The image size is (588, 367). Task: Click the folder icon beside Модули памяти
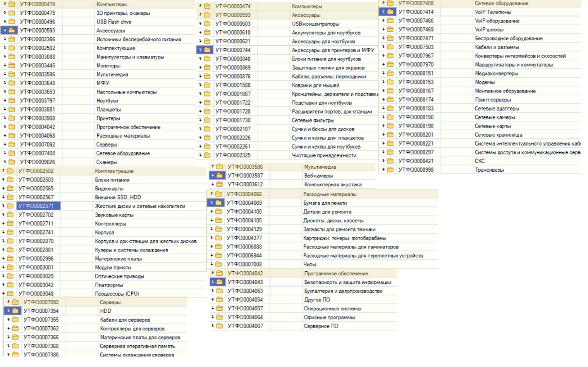pos(10,267)
